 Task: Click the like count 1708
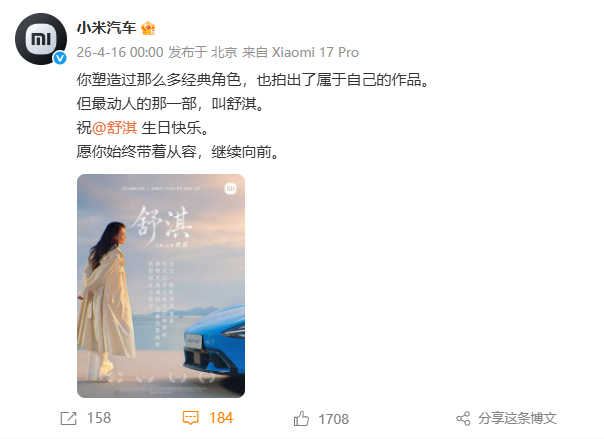pos(334,419)
